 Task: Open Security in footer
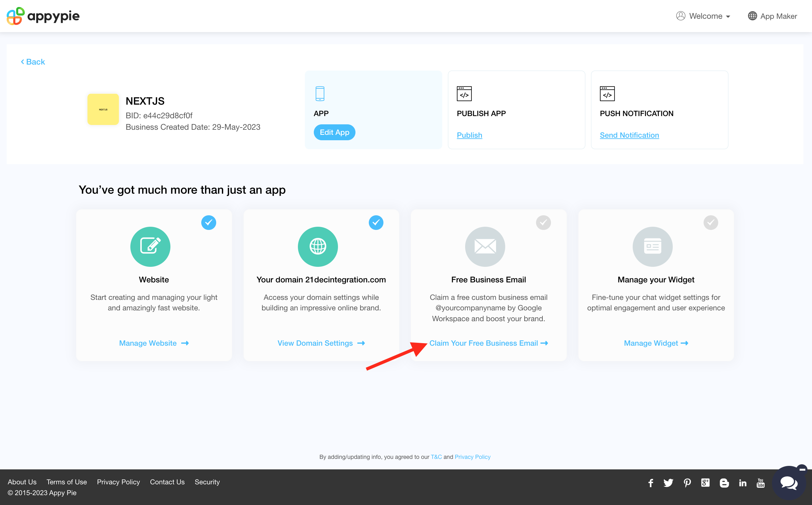click(x=207, y=482)
